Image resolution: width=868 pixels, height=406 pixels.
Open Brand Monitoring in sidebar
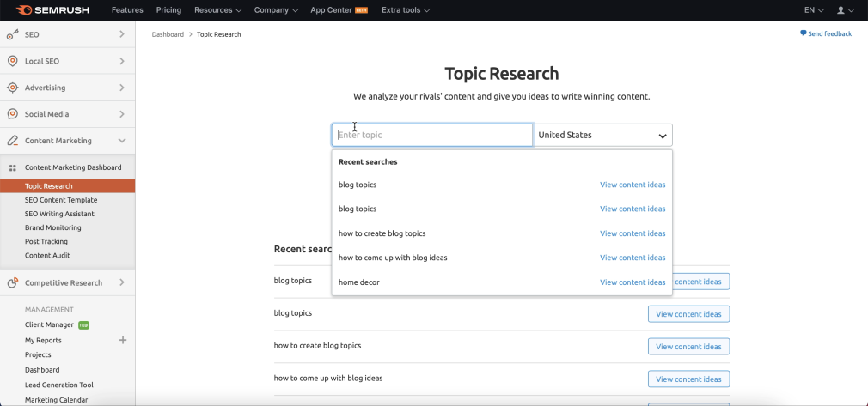pyautogui.click(x=52, y=227)
